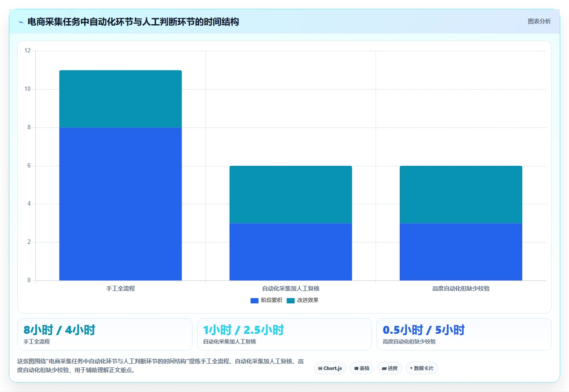Click the 8小时 / 4小时 card value
This screenshot has width=569, height=392.
click(x=59, y=330)
